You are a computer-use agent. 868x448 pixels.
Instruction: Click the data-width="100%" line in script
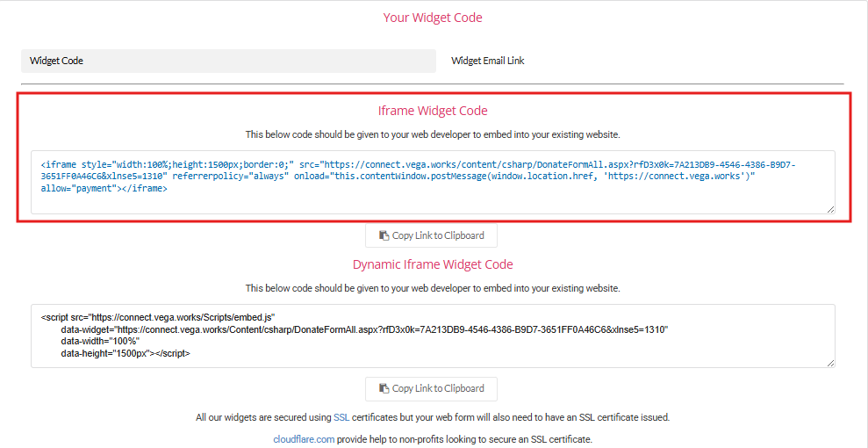point(101,341)
